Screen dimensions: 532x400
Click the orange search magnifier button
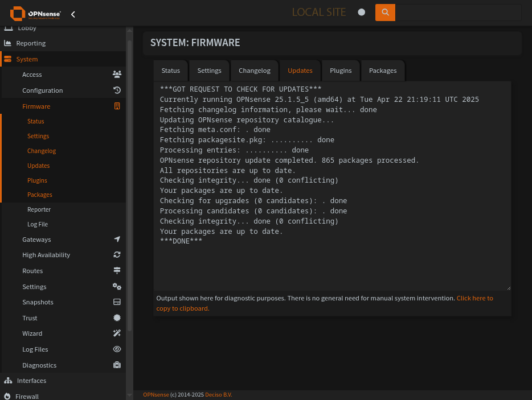(385, 13)
